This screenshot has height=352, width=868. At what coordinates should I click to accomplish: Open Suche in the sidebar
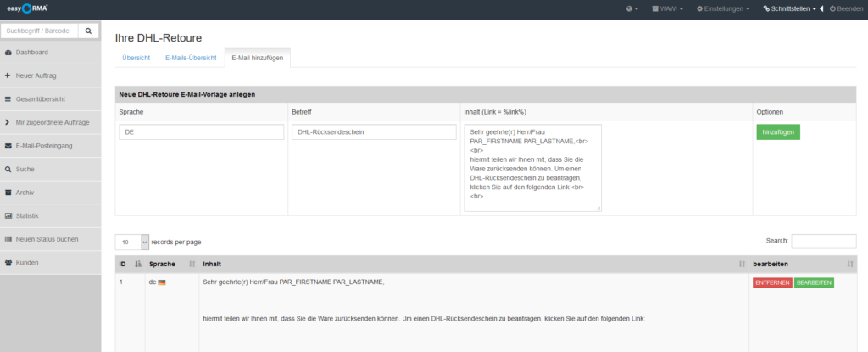[x=50, y=169]
